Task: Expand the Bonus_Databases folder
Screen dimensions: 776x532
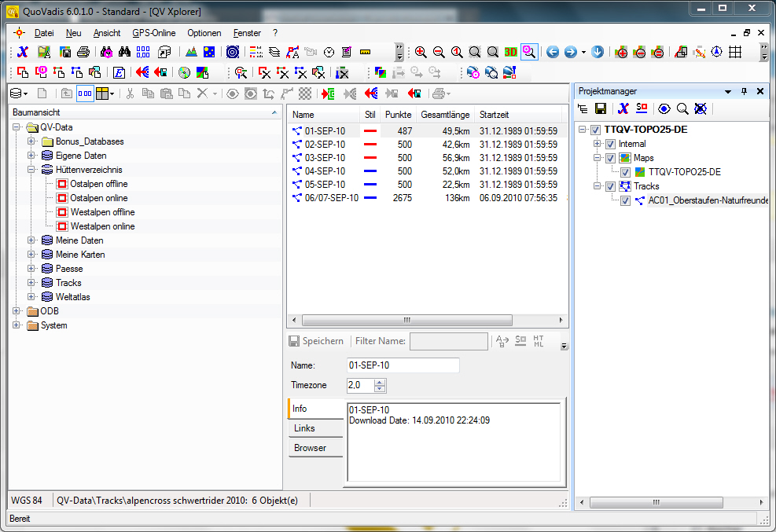Action: (31, 141)
